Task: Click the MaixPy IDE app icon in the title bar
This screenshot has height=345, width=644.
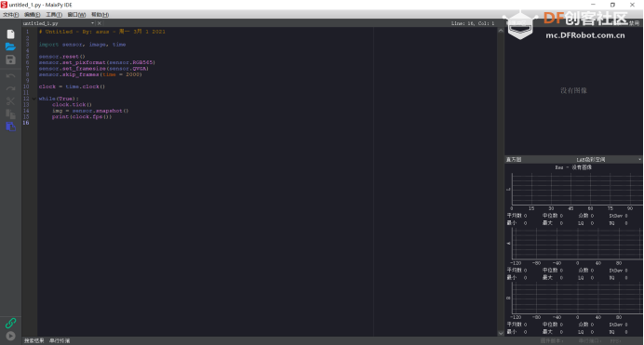Action: pos(4,5)
